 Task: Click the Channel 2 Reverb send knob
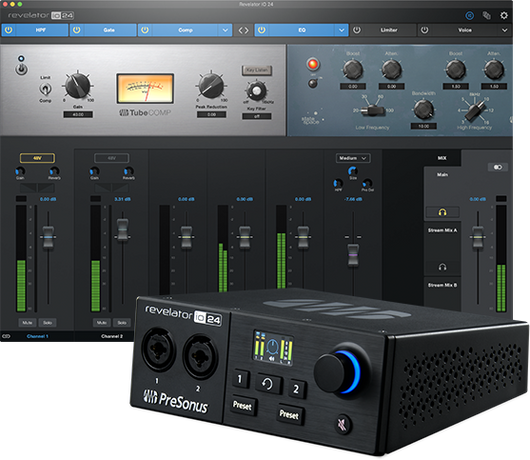click(128, 171)
